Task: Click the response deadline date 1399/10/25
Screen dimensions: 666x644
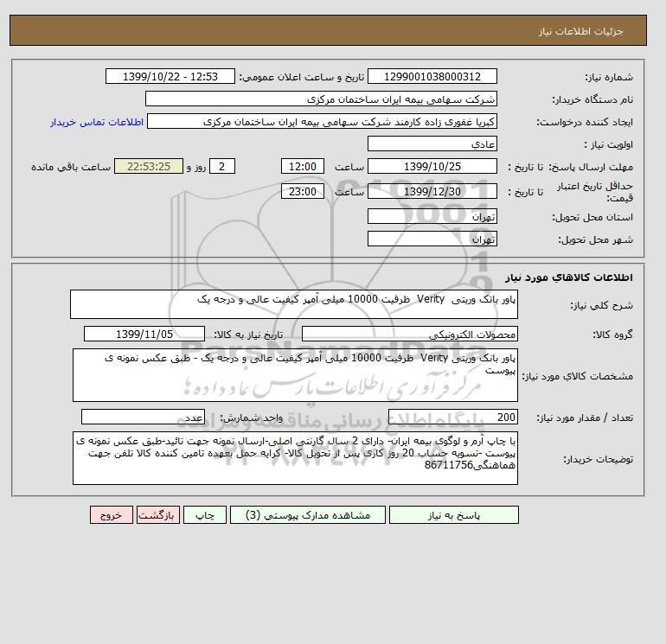Action: pyautogui.click(x=432, y=167)
